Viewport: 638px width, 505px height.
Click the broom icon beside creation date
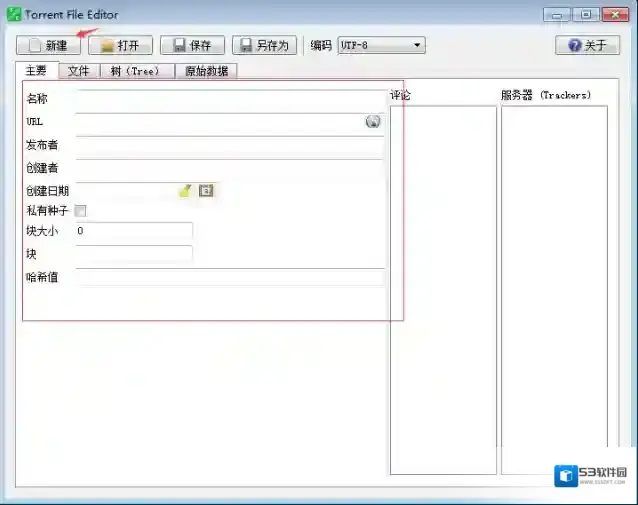pos(185,190)
